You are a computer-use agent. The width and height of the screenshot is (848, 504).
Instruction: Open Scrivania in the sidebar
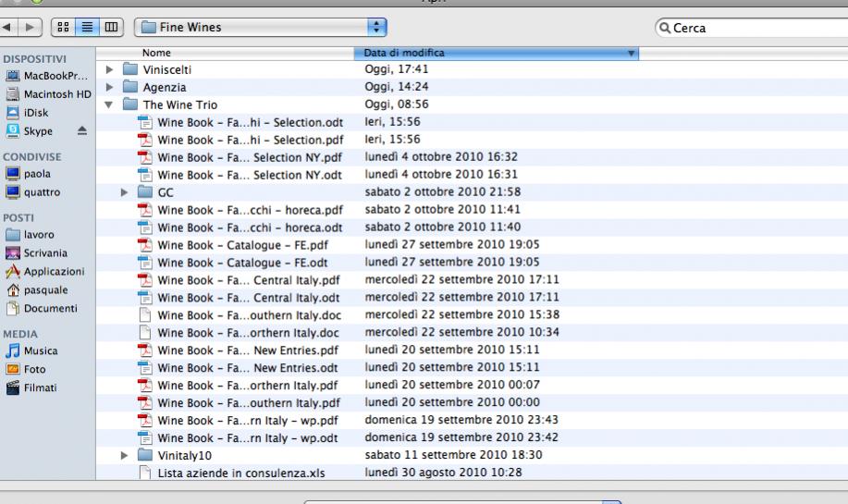37,253
